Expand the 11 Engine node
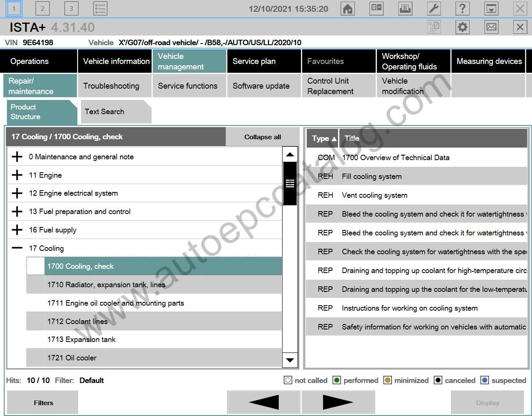Viewport: 532px width, 416px height. click(x=17, y=175)
